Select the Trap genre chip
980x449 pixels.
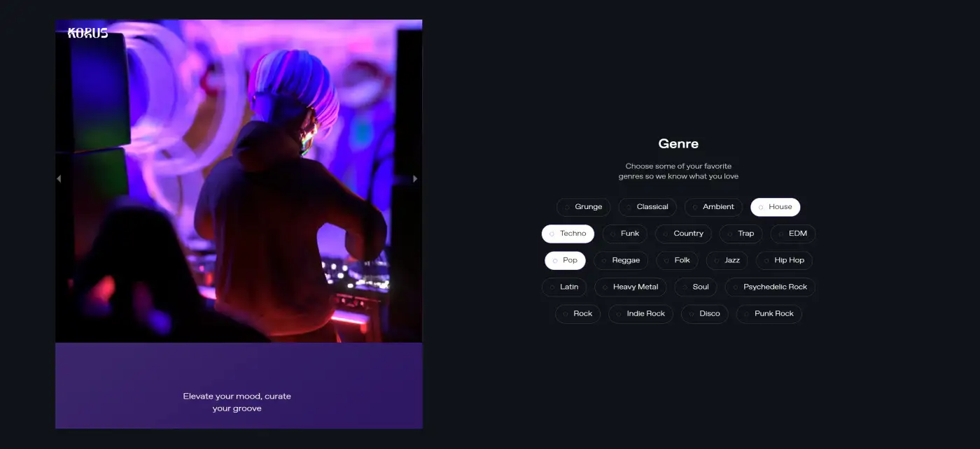tap(741, 234)
